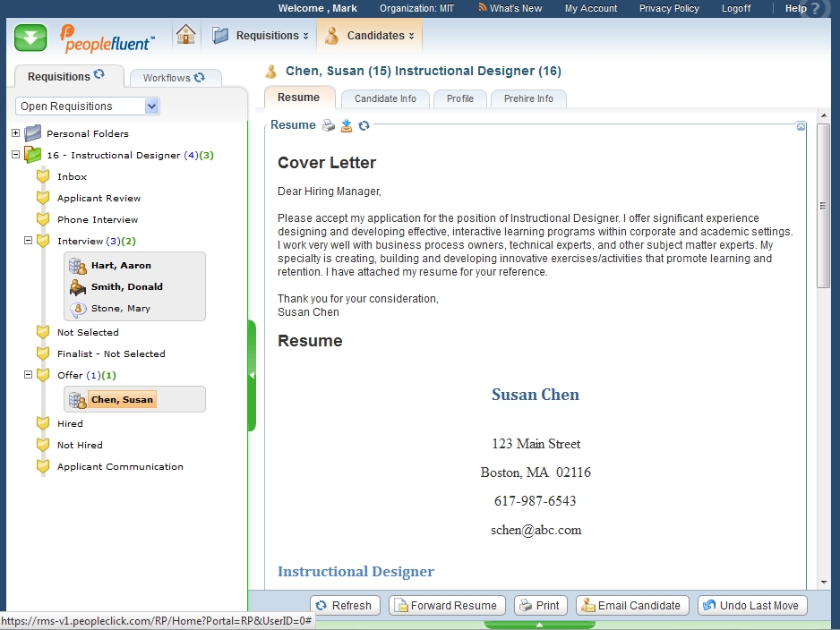Click the resume vertical scrollbar thumb

[824, 206]
